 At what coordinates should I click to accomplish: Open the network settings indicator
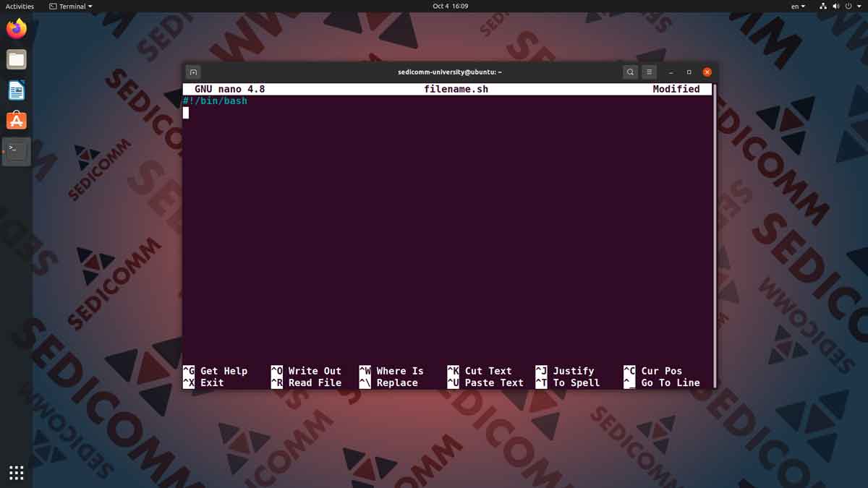click(823, 6)
